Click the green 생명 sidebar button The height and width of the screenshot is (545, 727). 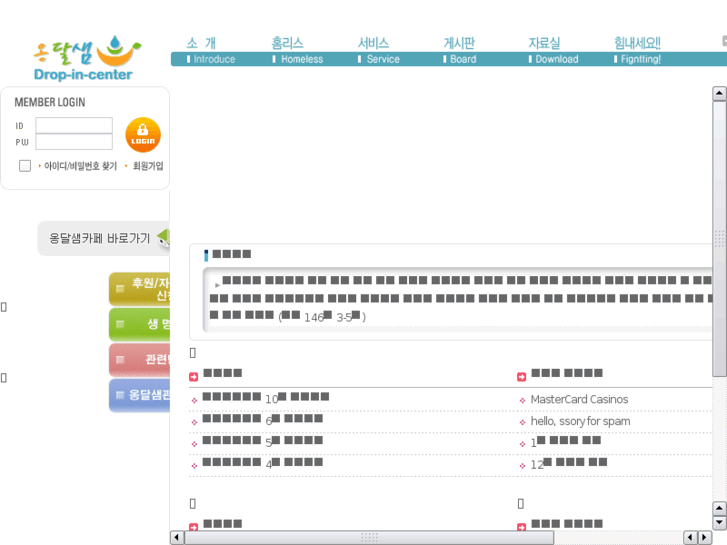(x=140, y=324)
